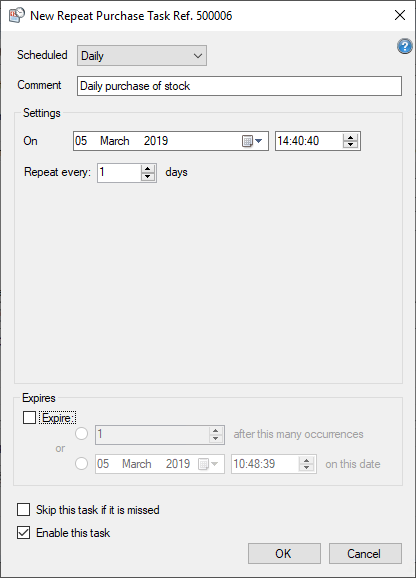Increase the On time with the up arrow

coord(350,137)
